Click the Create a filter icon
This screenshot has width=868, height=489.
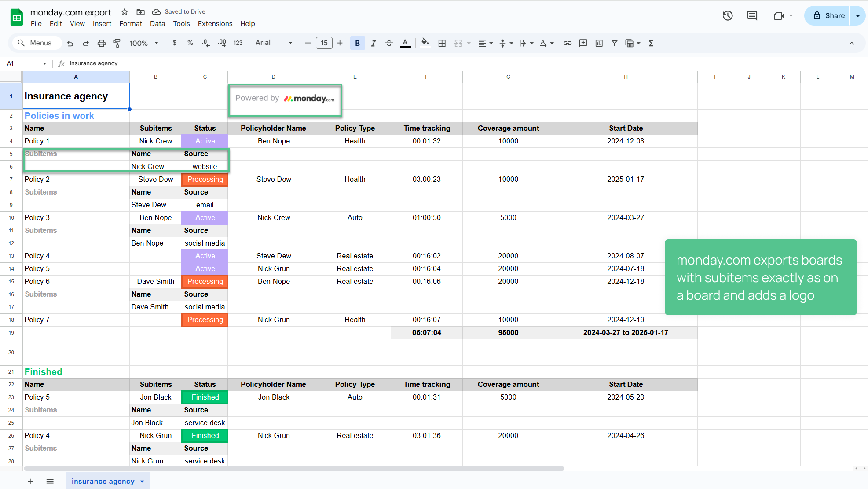(x=615, y=43)
